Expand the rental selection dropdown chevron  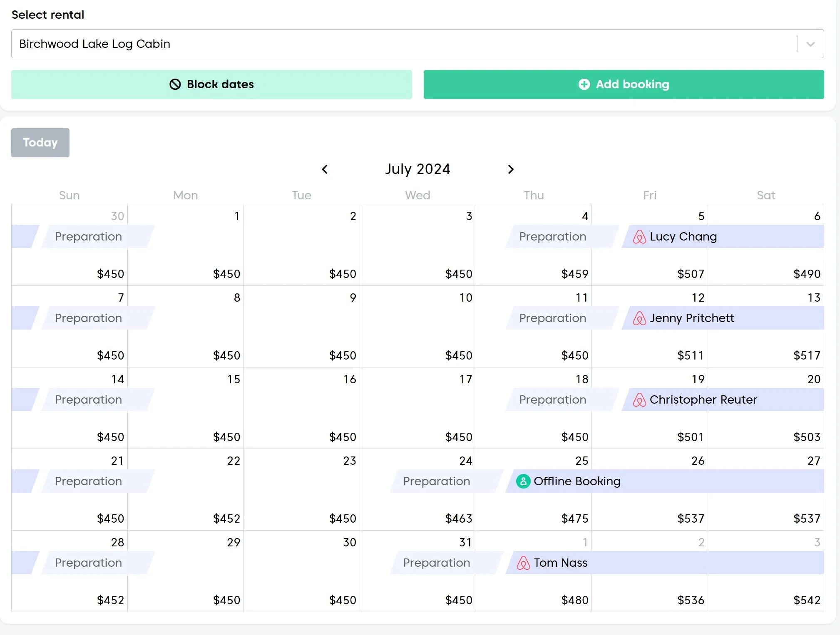coord(810,44)
